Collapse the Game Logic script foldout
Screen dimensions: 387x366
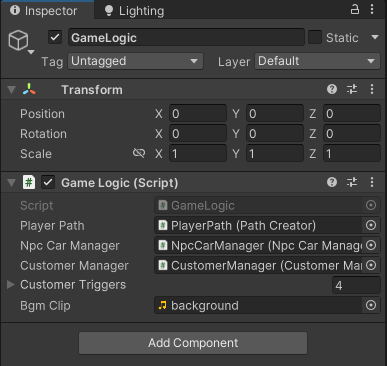click(11, 183)
